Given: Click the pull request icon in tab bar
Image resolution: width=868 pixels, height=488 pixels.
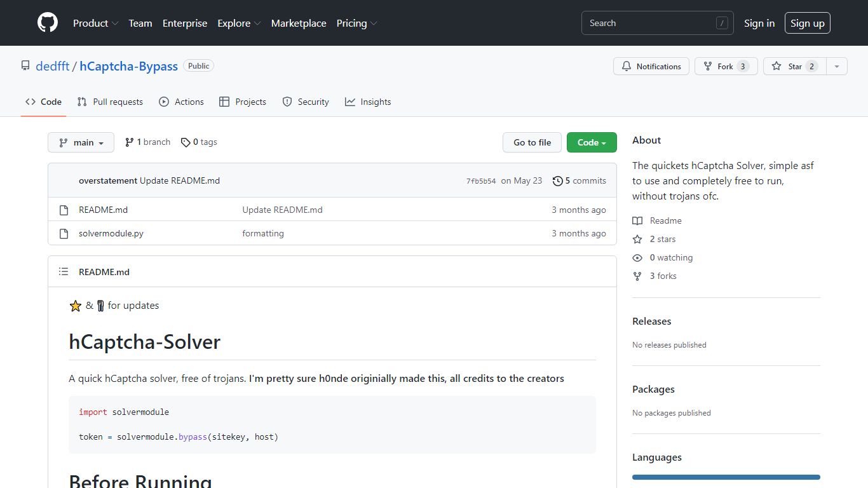Looking at the screenshot, I should tap(82, 102).
